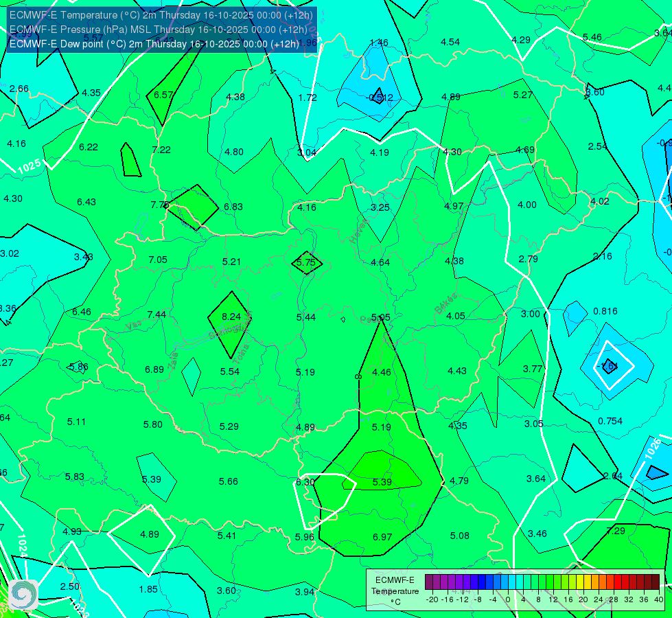Image resolution: width=672 pixels, height=618 pixels.
Task: Click the 1024 isobar label
Action: [22, 546]
